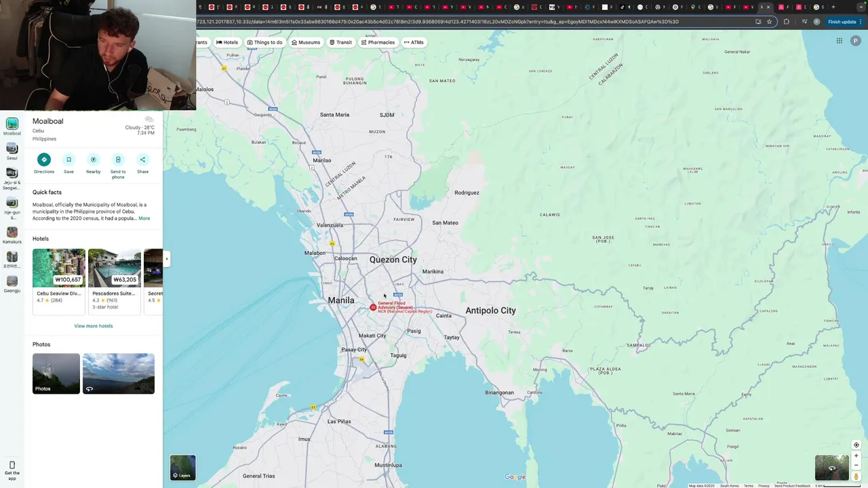
Task: Click Get the app phone icon
Action: point(12,466)
